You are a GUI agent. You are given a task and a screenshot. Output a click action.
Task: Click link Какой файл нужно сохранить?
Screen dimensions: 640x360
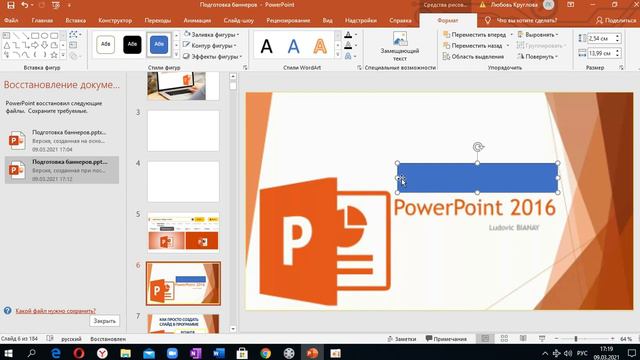pos(56,311)
